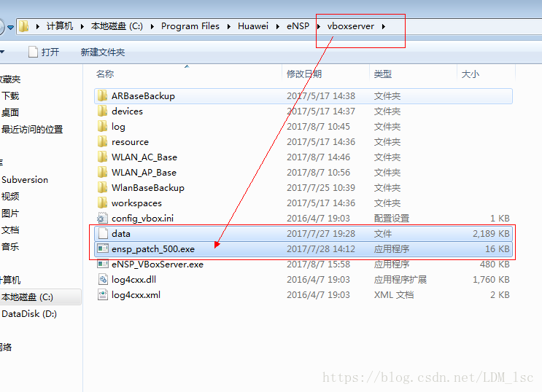Open 视频 library in sidebar
The image size is (542, 392).
[x=10, y=196]
